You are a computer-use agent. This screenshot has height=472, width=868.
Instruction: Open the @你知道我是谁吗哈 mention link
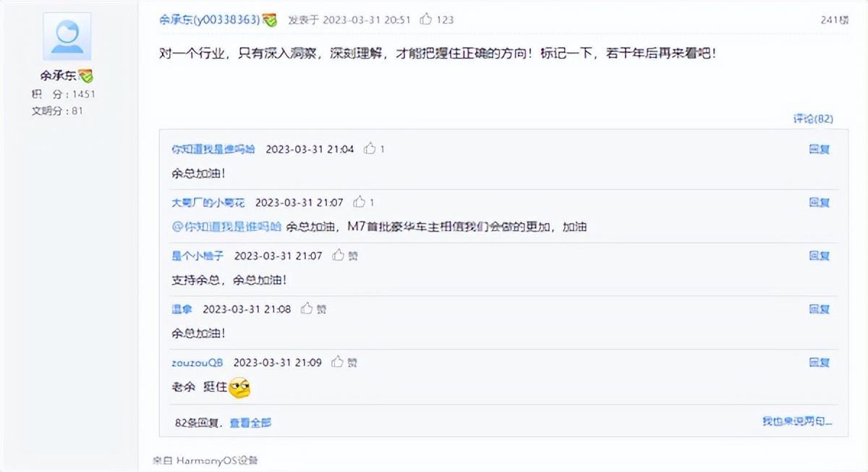point(226,227)
